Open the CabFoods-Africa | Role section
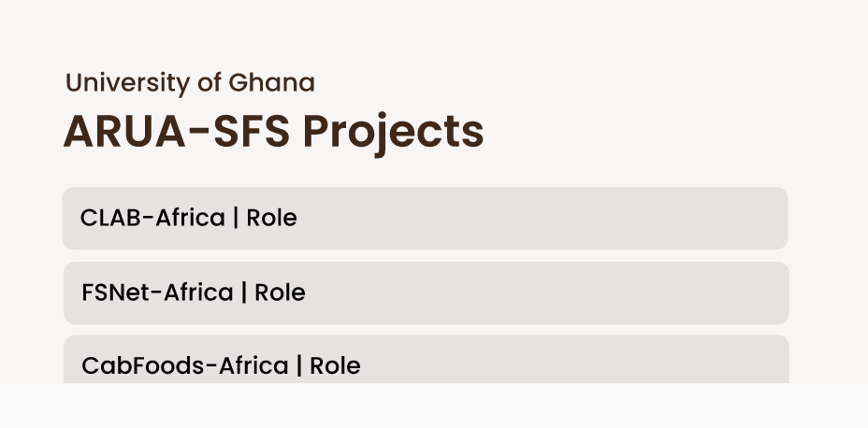868x428 pixels. pos(426,363)
